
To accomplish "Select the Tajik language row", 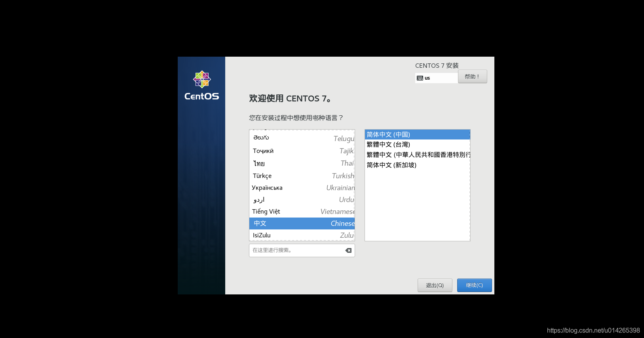I will pyautogui.click(x=302, y=151).
